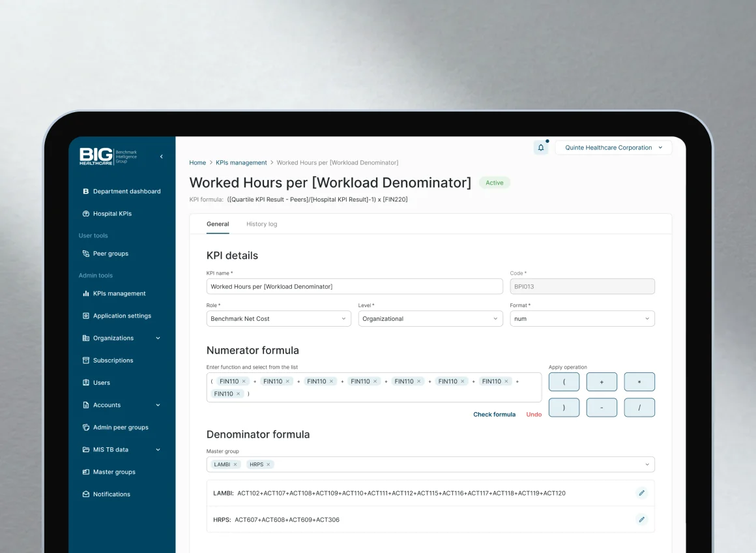Screen dimensions: 756x553
Task: Click inside the Numerator formula input box
Action: (373, 387)
